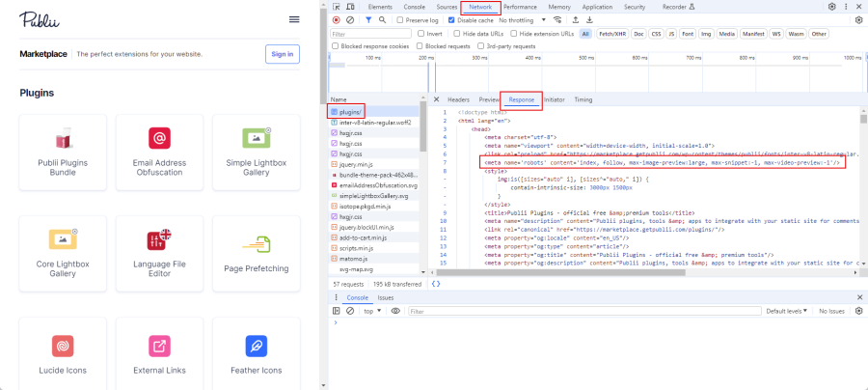Import HAR file upload icon
Image resolution: width=868 pixels, height=390 pixels.
pos(576,20)
